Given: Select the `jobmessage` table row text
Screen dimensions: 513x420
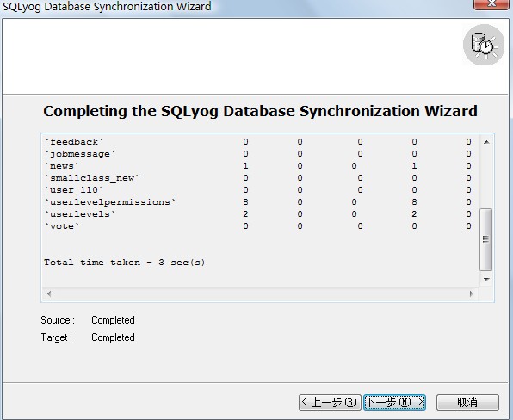Looking at the screenshot, I should (x=80, y=154).
